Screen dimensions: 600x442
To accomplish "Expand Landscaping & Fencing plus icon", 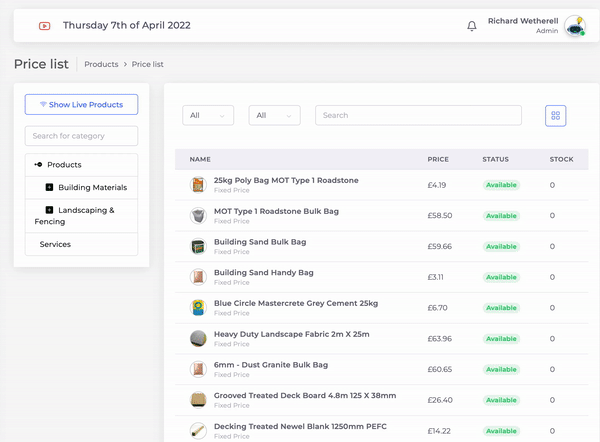I will (x=49, y=210).
